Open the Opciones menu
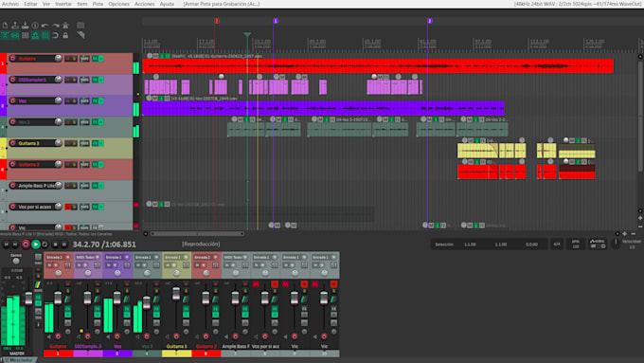 (118, 4)
